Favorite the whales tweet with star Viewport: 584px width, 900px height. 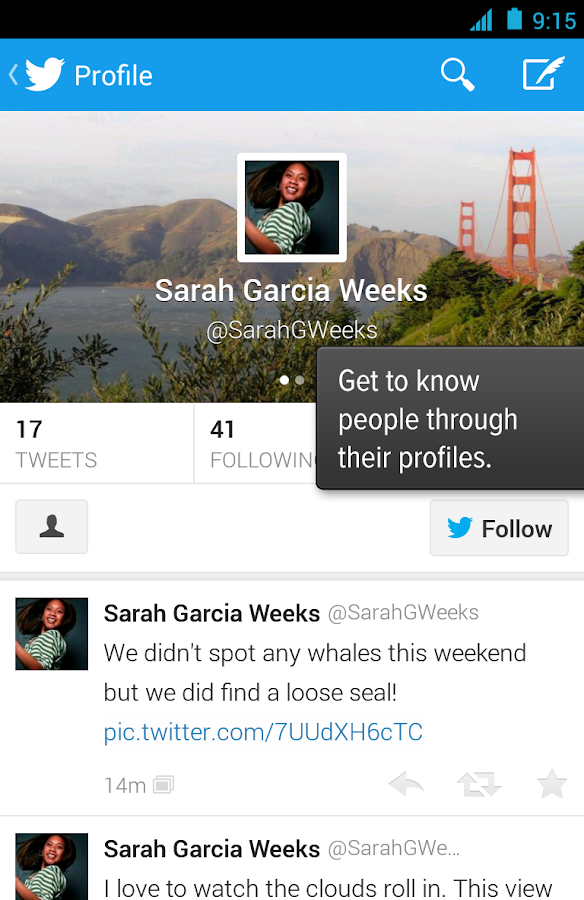tap(551, 784)
